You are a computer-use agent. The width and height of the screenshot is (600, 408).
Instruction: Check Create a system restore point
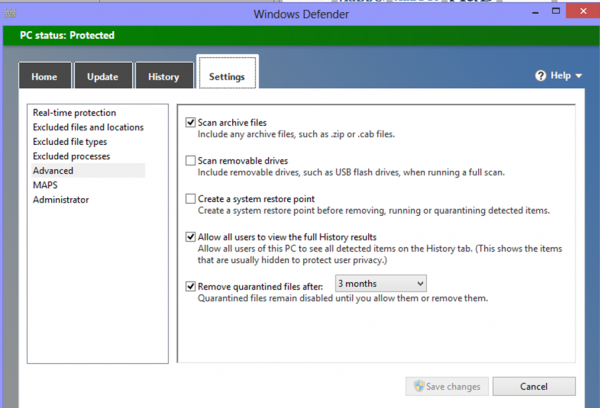(191, 199)
